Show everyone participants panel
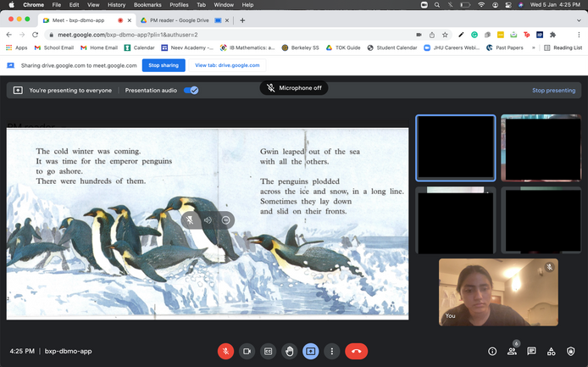 click(512, 351)
